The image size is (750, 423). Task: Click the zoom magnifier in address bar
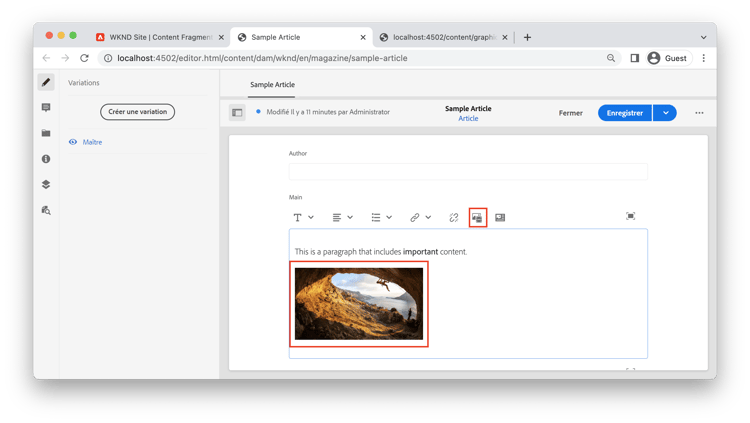click(x=611, y=58)
